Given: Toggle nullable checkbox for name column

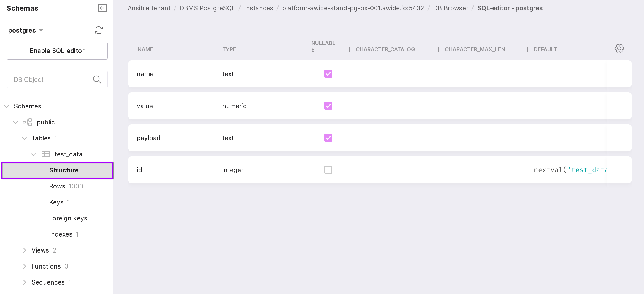Looking at the screenshot, I should [328, 74].
